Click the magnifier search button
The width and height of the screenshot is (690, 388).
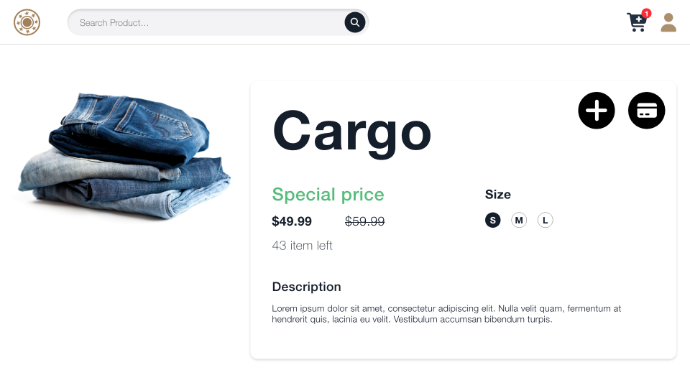coord(355,22)
